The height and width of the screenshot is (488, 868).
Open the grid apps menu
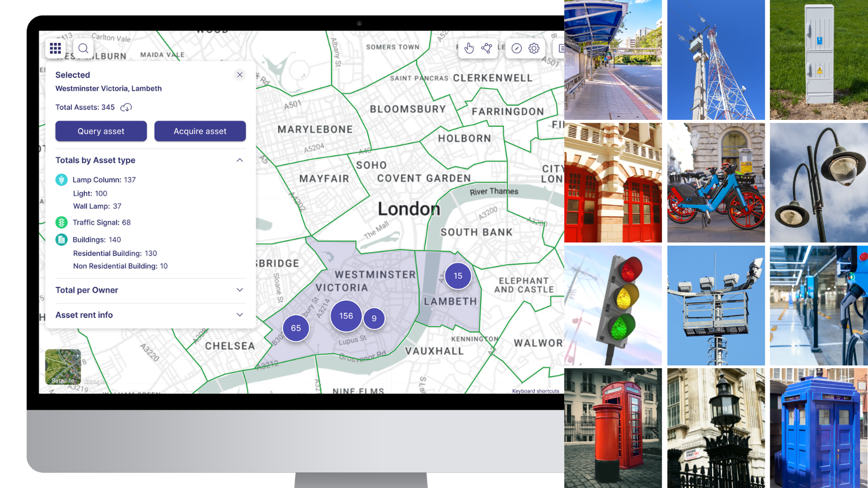[55, 48]
